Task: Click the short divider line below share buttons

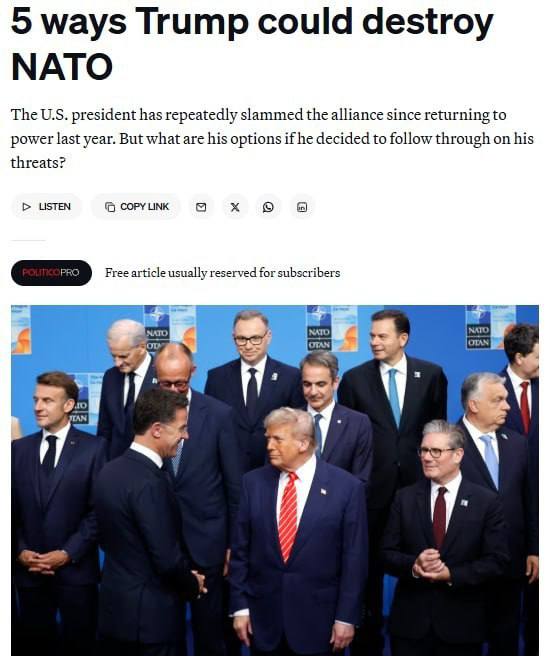Action: (28, 240)
